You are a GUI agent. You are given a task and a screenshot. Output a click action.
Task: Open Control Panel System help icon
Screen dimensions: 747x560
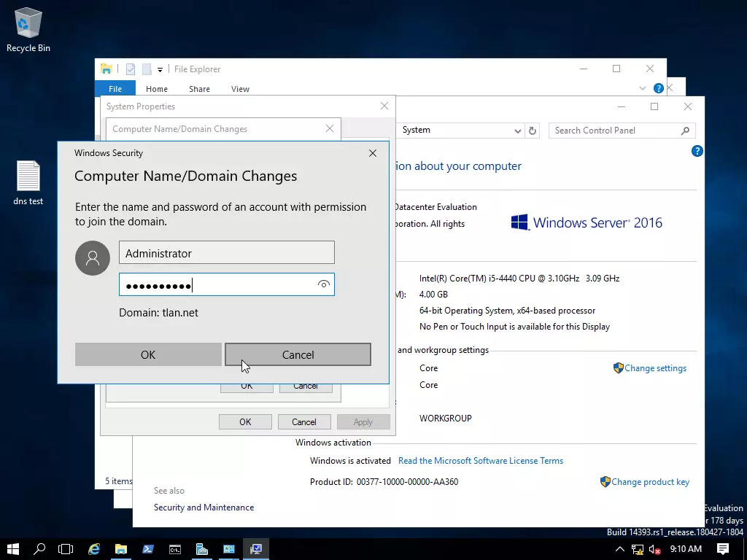697,151
